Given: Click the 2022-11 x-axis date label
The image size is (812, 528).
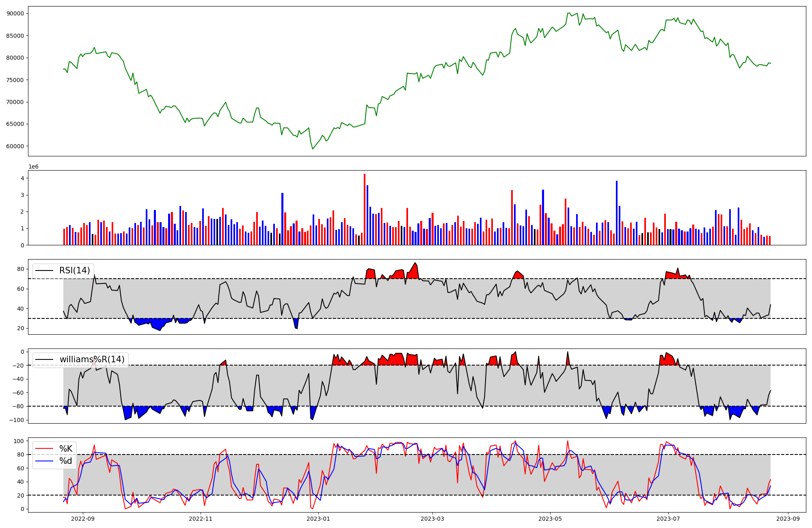Looking at the screenshot, I should pos(201,519).
